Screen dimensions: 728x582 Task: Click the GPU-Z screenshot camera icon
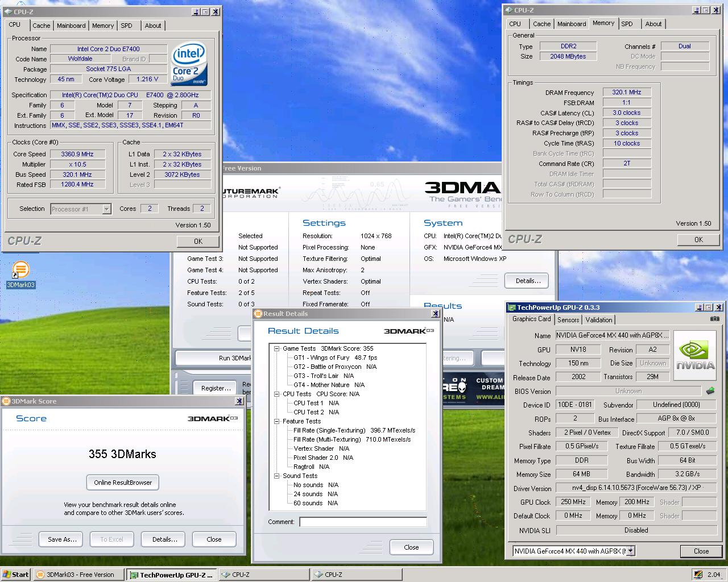click(714, 319)
